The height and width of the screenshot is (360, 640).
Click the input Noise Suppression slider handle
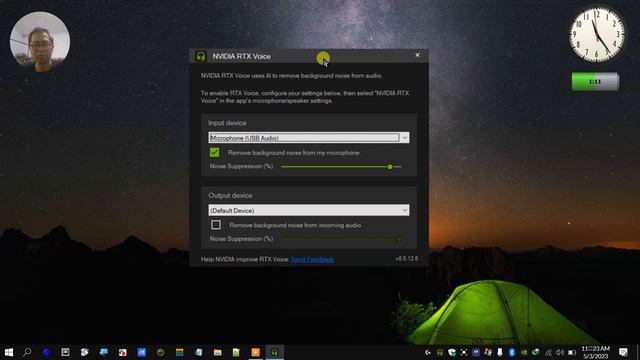click(x=390, y=167)
